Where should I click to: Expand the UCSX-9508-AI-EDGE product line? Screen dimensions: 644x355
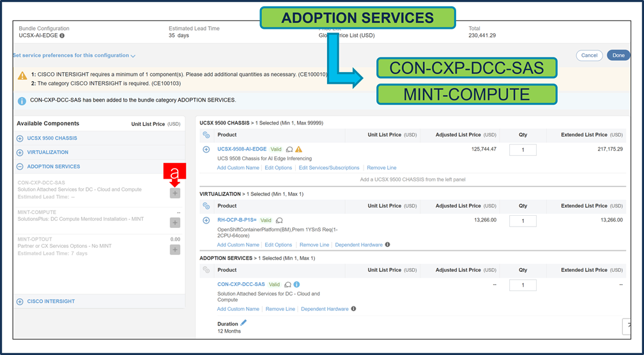pyautogui.click(x=206, y=149)
